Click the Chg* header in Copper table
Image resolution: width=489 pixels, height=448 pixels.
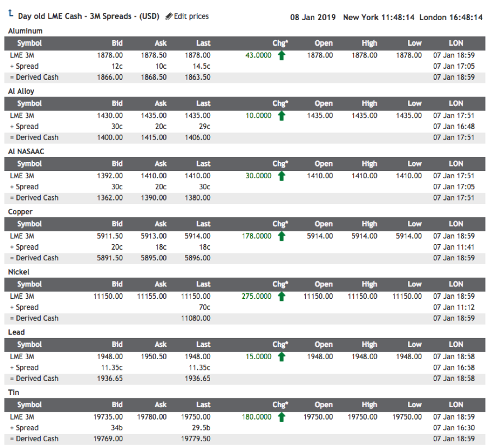pyautogui.click(x=280, y=224)
